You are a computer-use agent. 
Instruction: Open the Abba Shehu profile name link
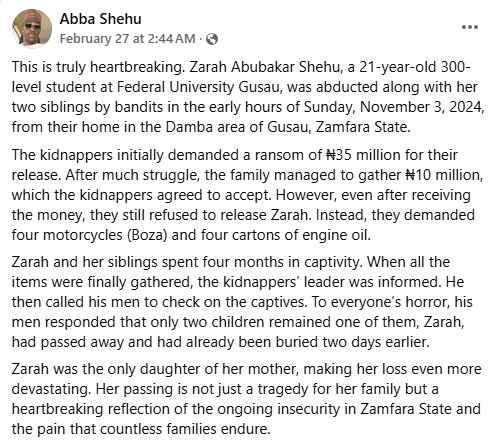click(x=101, y=19)
